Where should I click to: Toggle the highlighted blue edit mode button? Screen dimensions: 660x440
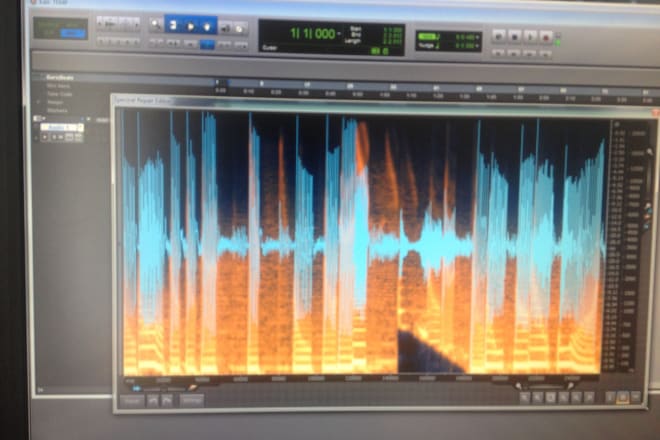pos(72,33)
